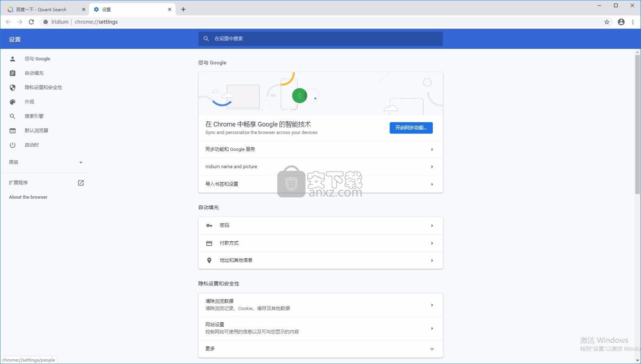641x364 pixels.
Task: Open arrow on the 网站设置 row
Action: pos(432,328)
